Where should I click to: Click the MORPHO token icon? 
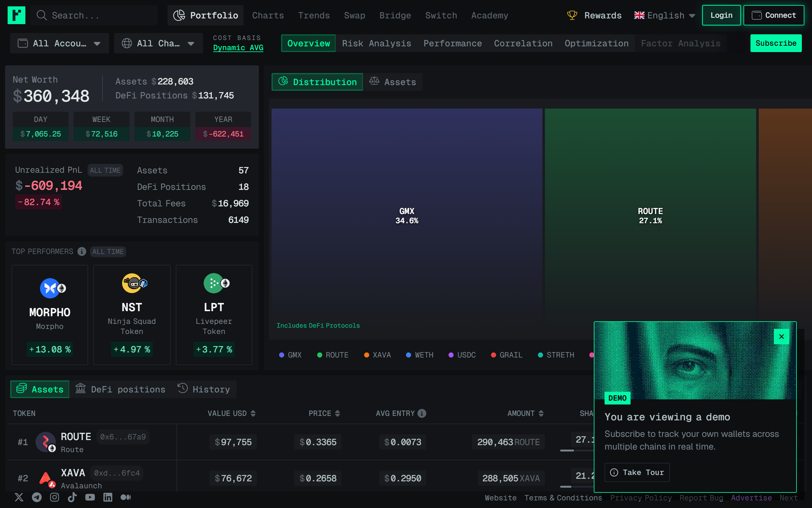point(50,288)
